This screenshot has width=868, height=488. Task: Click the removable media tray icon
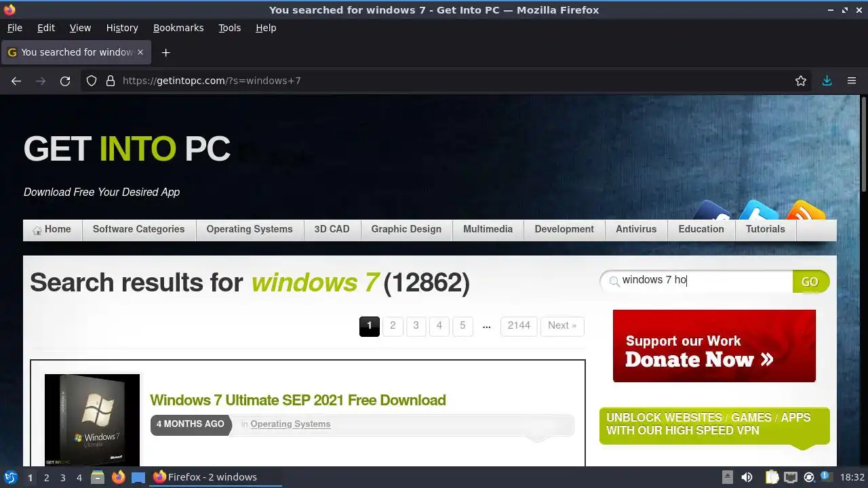tap(727, 477)
